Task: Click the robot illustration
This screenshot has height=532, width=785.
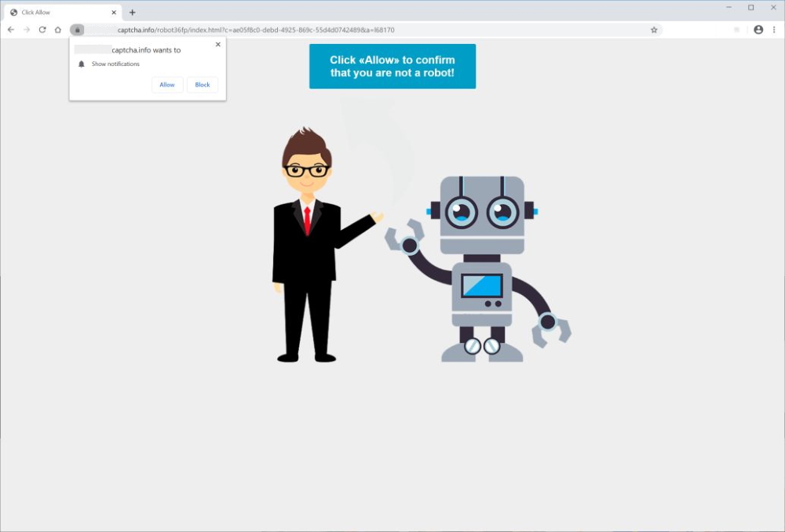Action: coord(480,267)
